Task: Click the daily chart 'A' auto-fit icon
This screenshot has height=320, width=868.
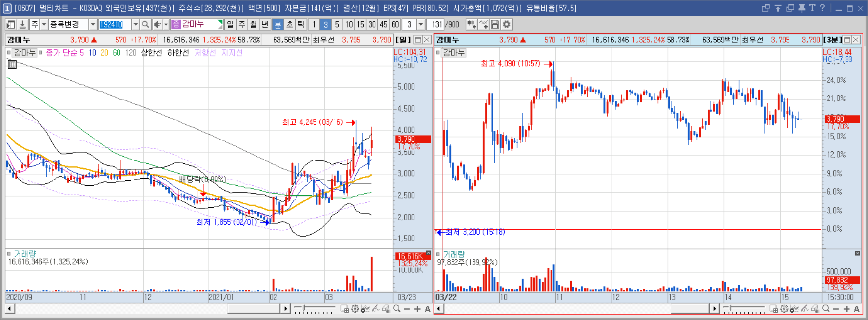Action: coord(427,309)
